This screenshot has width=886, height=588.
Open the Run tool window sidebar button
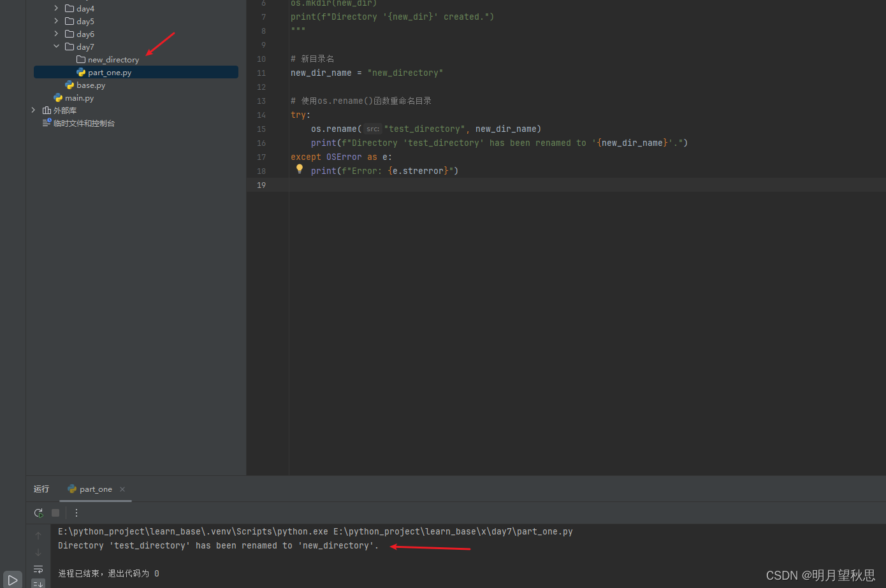click(13, 580)
